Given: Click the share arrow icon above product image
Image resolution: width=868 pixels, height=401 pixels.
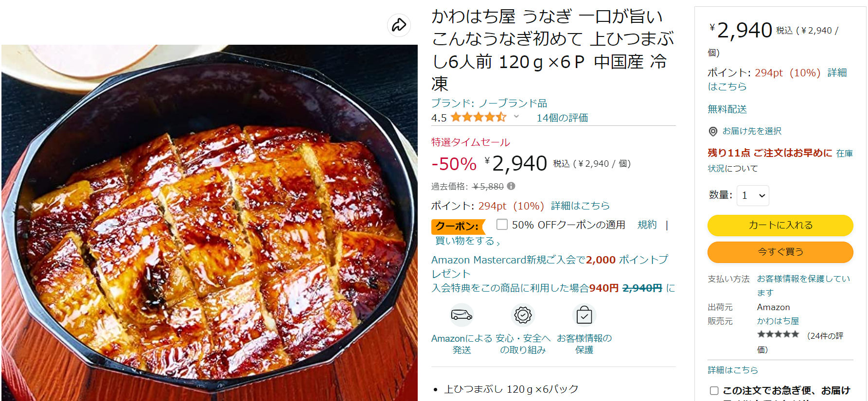Looking at the screenshot, I should pyautogui.click(x=399, y=25).
